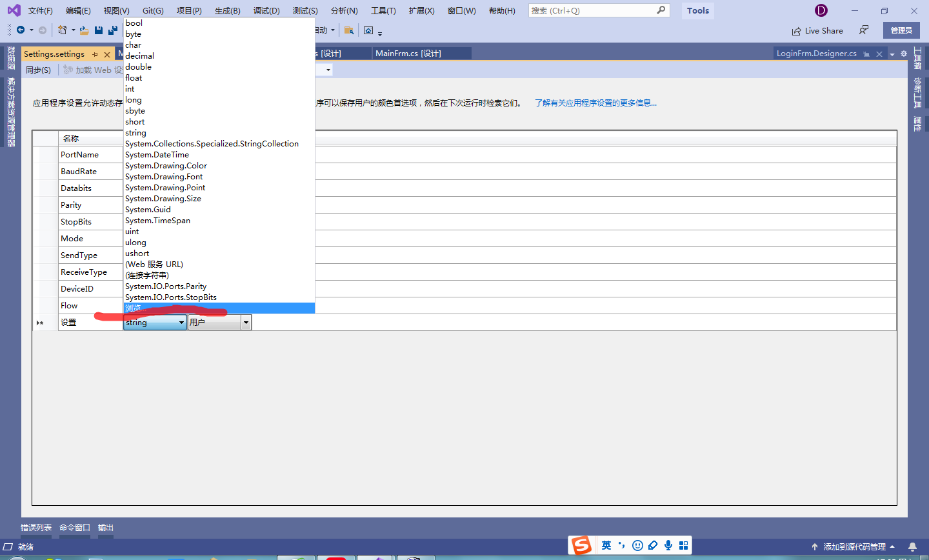Image resolution: width=929 pixels, height=560 pixels.
Task: Choose (Web 服务 URL) type
Action: tap(219, 265)
